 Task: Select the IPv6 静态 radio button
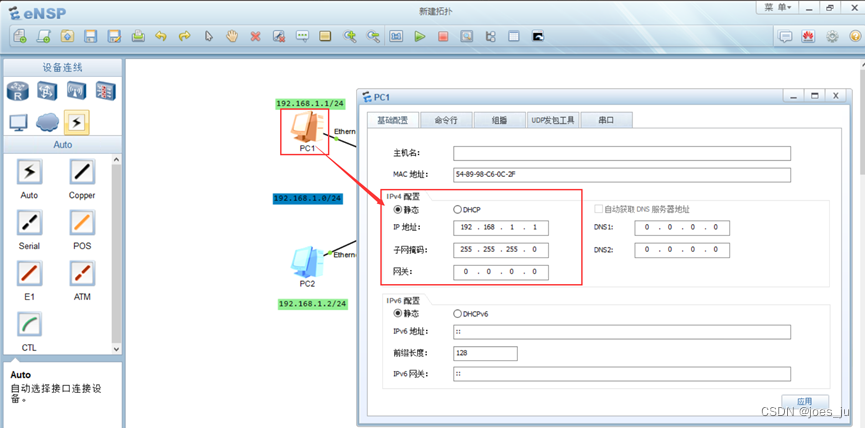pos(397,313)
